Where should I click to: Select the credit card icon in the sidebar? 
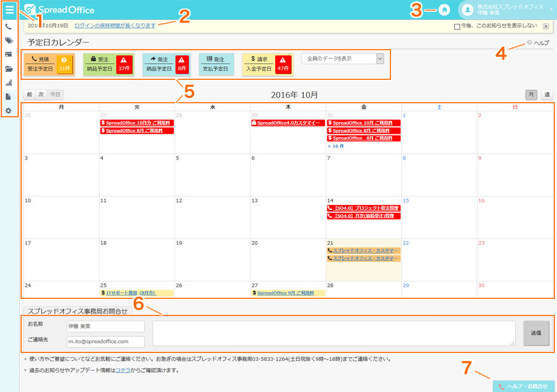click(x=9, y=55)
